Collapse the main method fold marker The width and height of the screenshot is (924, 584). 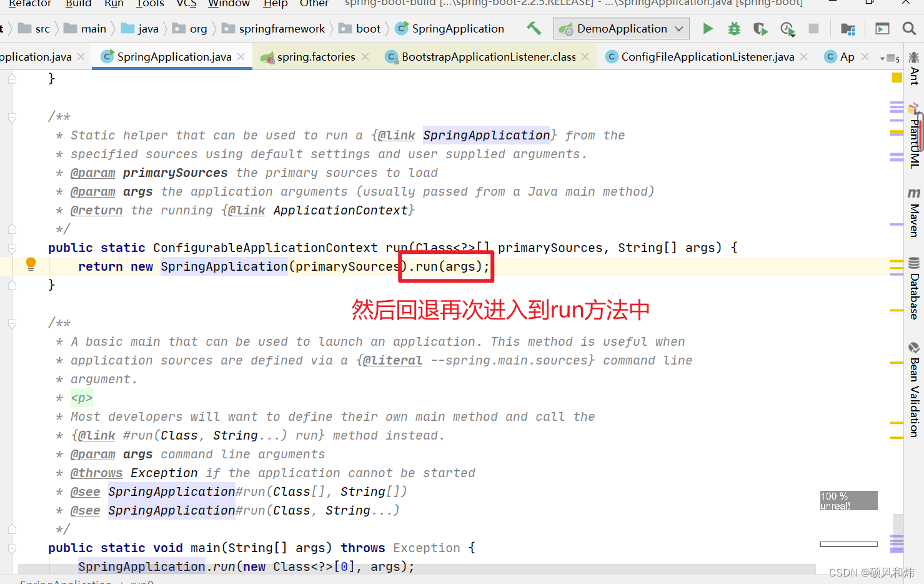point(12,548)
